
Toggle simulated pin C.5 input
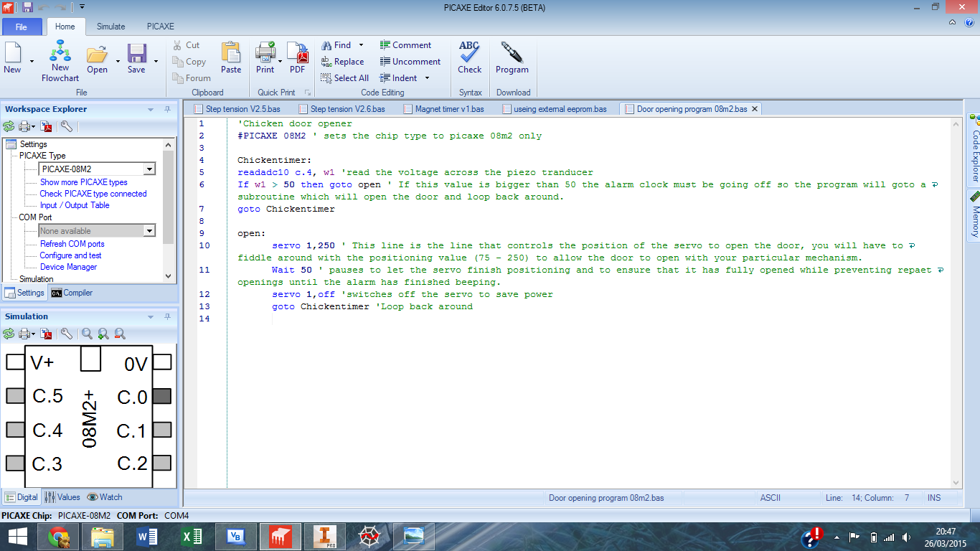[x=15, y=396]
